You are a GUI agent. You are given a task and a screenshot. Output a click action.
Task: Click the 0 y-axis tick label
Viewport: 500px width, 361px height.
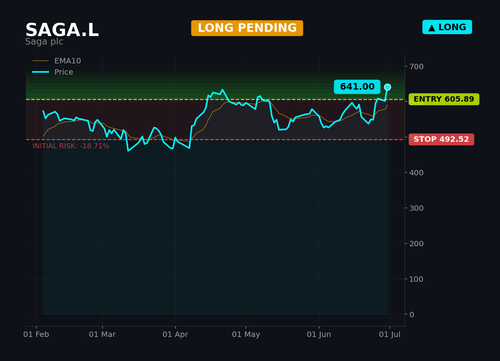(412, 315)
